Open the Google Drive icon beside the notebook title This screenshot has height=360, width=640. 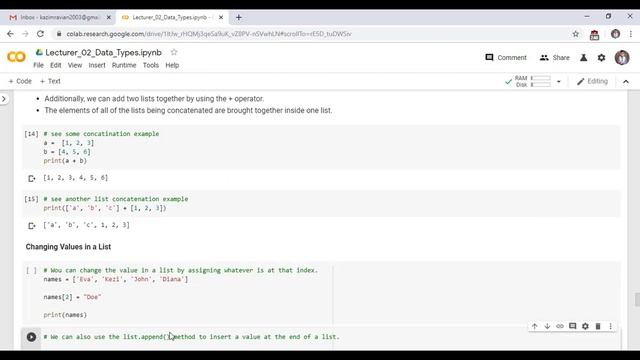[39, 52]
